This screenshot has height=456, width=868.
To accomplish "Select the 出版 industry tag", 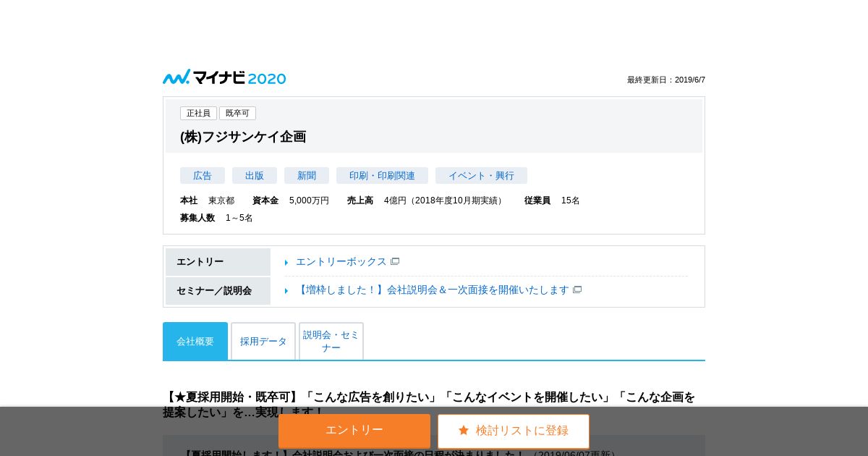I will click(x=255, y=175).
